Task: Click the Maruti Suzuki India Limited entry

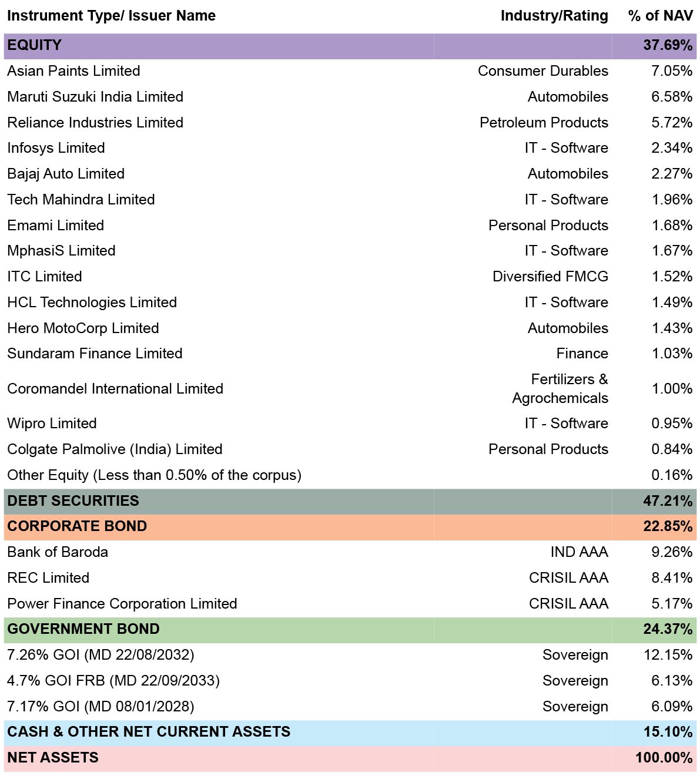Action: (x=95, y=97)
